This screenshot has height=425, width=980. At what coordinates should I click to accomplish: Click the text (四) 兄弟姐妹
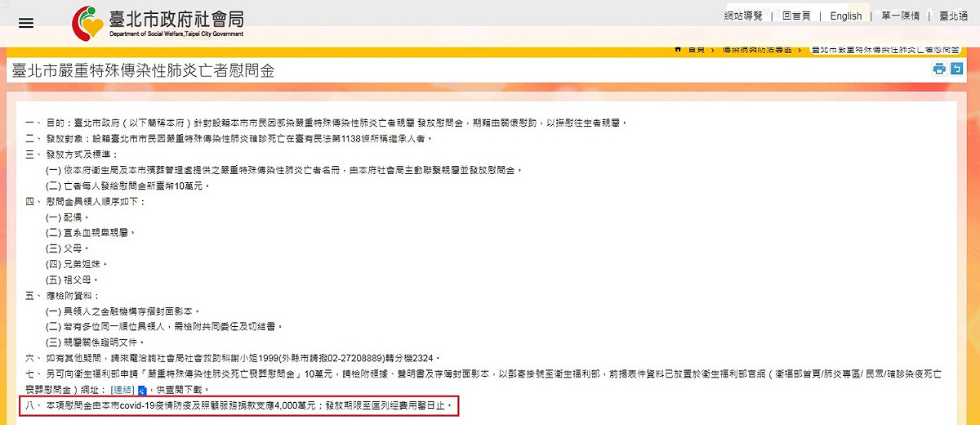77,264
